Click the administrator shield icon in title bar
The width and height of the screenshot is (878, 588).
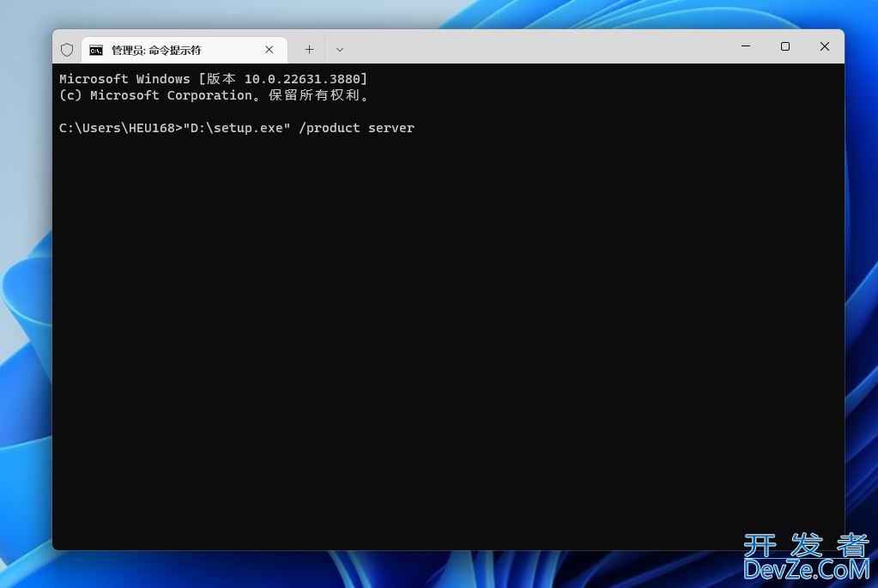coord(67,50)
